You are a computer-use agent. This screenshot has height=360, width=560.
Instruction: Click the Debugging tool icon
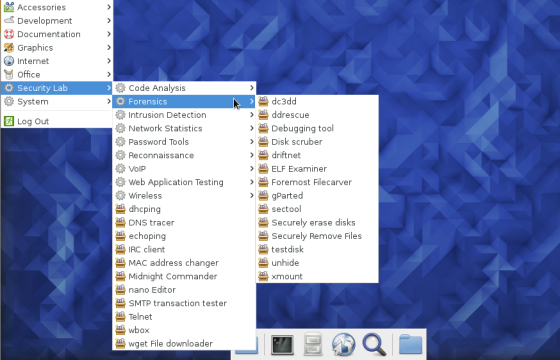[x=263, y=128]
